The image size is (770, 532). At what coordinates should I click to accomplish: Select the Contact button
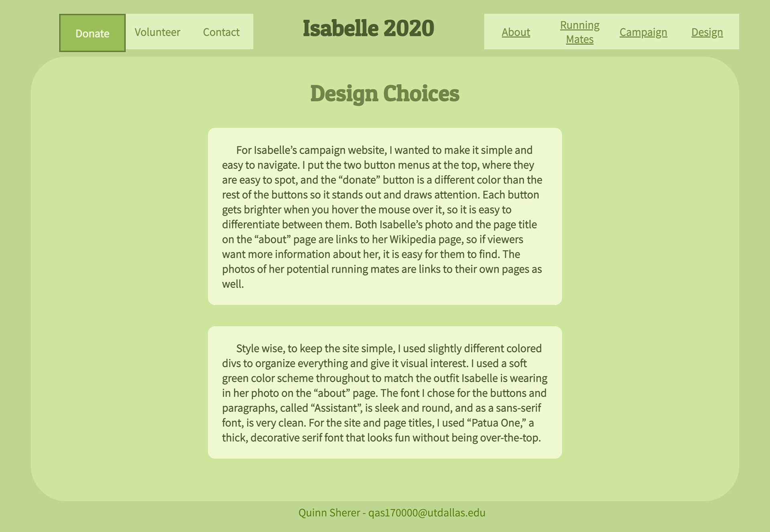tap(221, 32)
